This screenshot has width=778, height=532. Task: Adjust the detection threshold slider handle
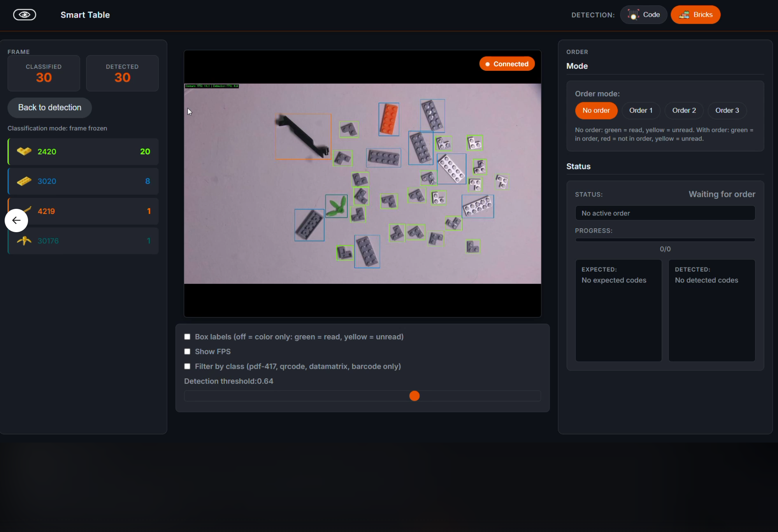414,396
